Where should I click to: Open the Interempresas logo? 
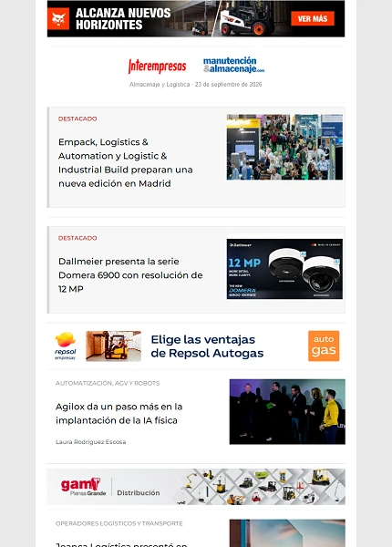(158, 66)
